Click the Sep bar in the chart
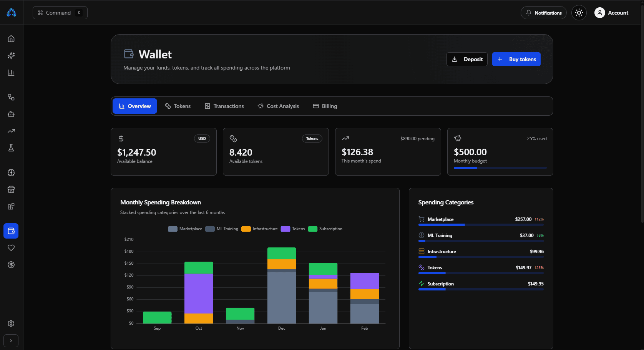 click(157, 317)
